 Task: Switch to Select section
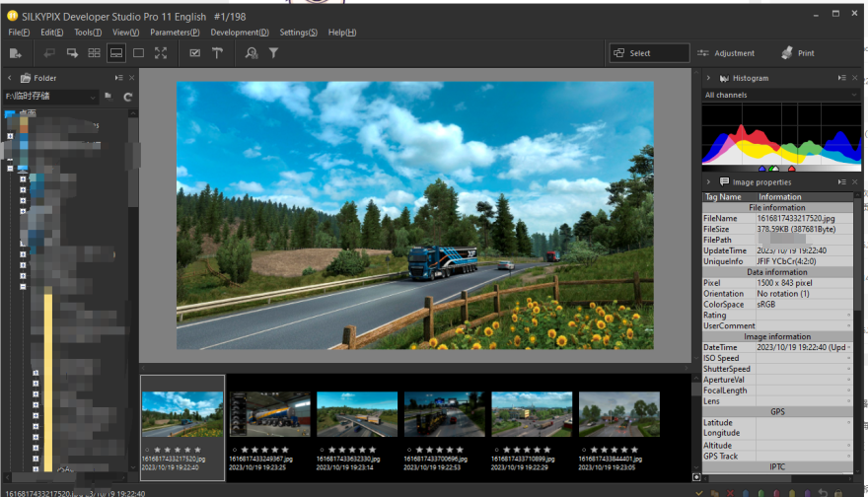coord(649,53)
